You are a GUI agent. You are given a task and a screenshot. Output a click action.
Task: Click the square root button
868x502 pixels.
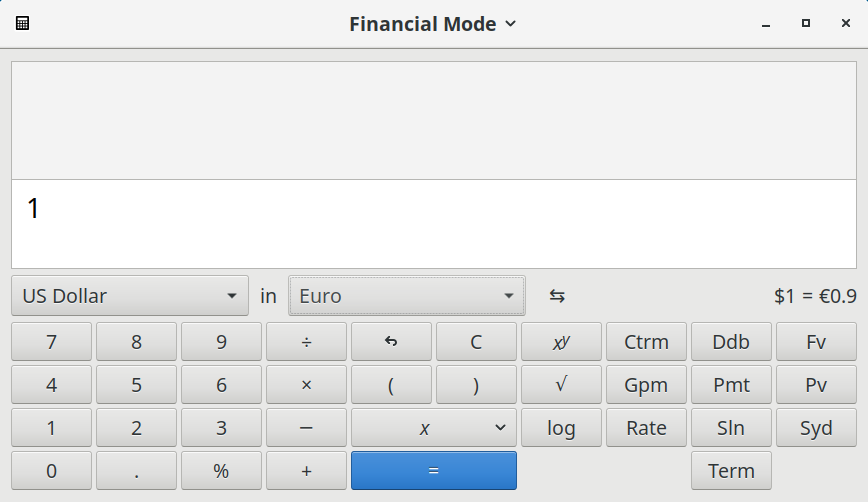coord(561,385)
